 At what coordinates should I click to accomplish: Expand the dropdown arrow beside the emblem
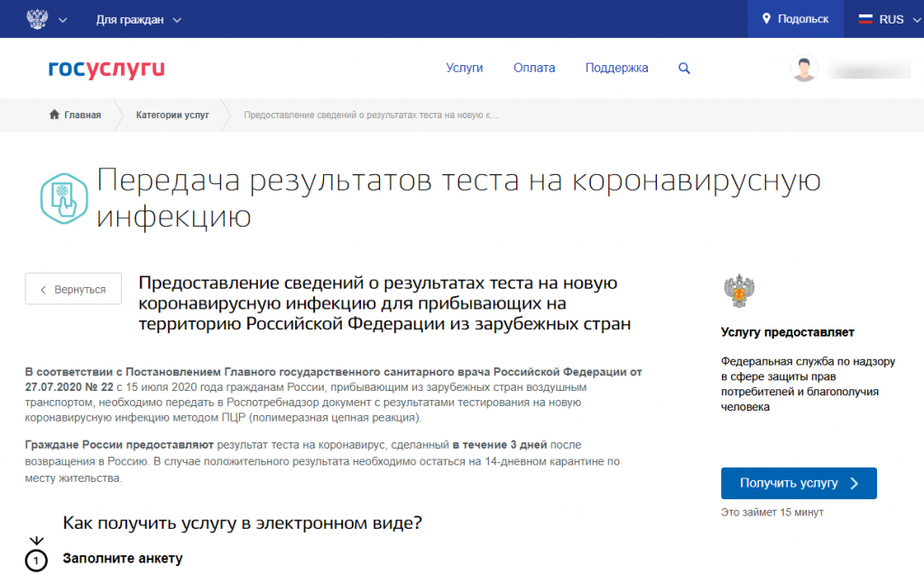pyautogui.click(x=62, y=20)
